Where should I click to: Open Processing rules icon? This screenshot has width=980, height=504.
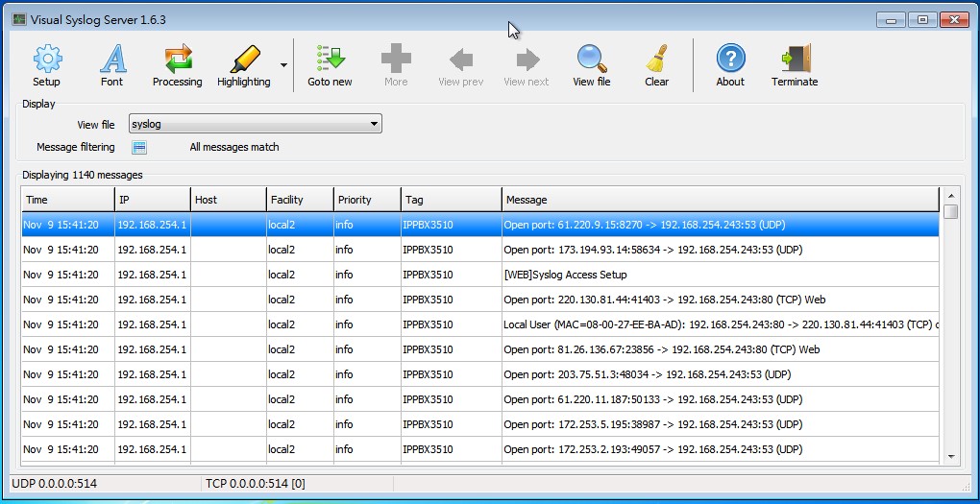pos(178,60)
